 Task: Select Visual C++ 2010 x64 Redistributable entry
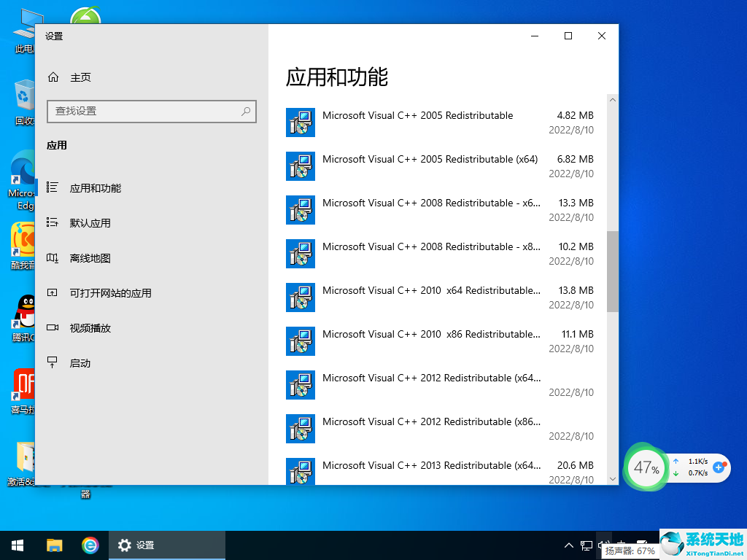431,291
